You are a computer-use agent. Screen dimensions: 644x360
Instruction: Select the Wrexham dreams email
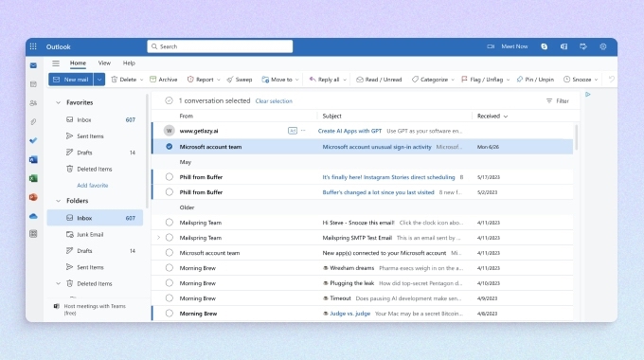[170, 268]
